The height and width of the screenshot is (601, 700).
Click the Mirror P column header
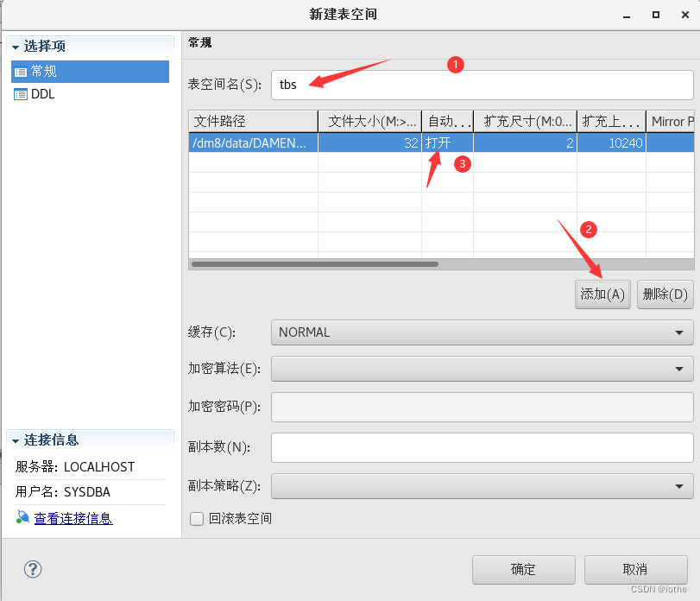[x=670, y=121]
